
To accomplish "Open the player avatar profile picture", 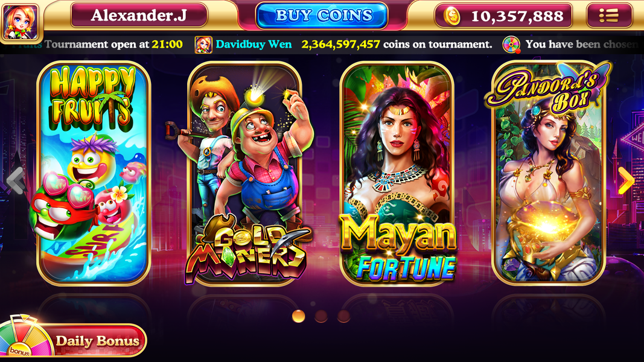I will (x=21, y=22).
